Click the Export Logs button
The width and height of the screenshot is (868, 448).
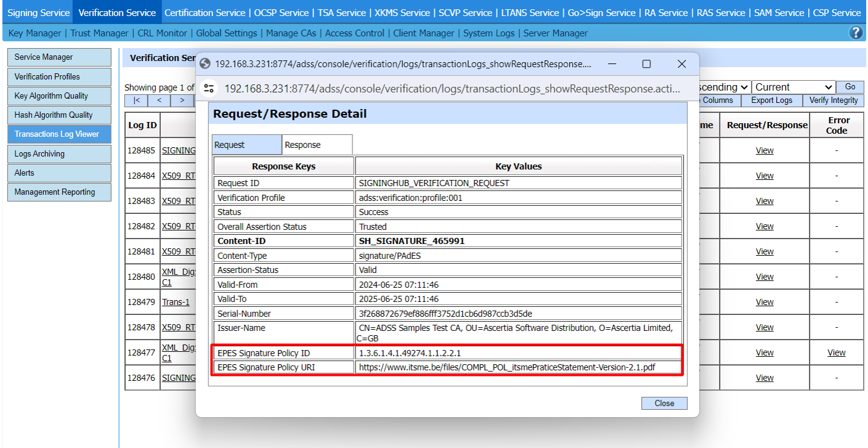[x=771, y=100]
